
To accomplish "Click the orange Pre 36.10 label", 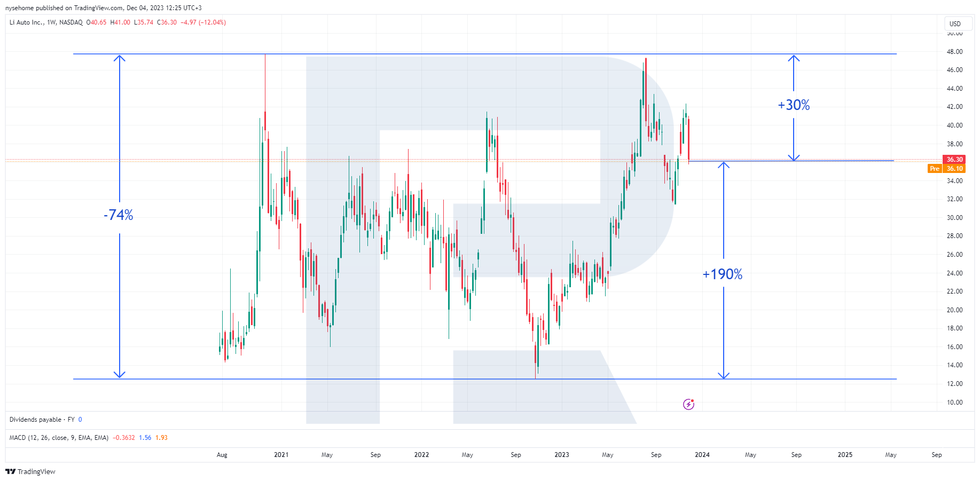I will click(x=947, y=168).
